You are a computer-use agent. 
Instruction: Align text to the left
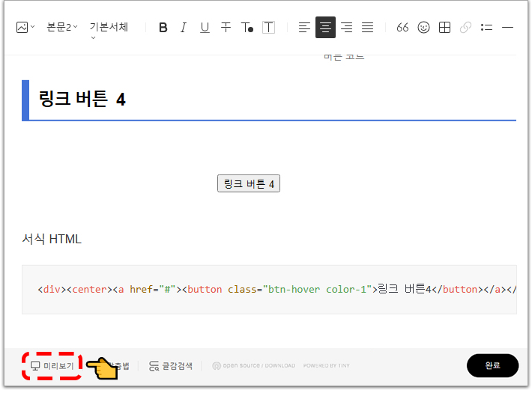[304, 28]
